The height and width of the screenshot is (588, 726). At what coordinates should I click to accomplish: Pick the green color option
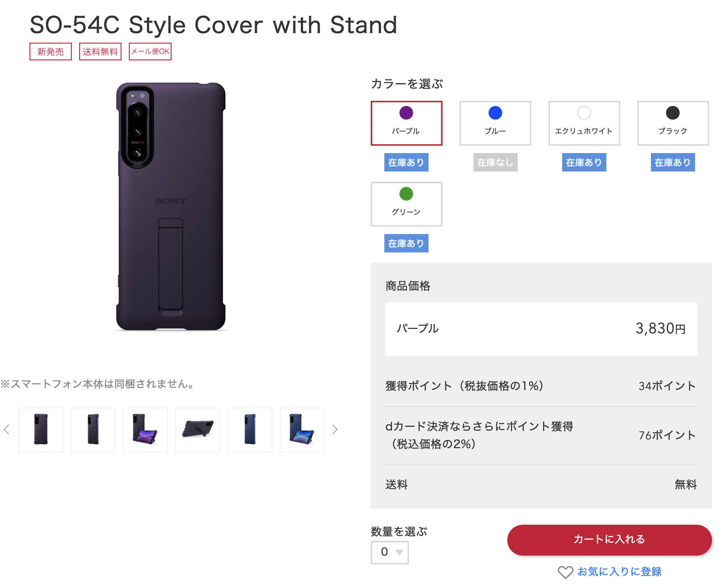(x=406, y=204)
